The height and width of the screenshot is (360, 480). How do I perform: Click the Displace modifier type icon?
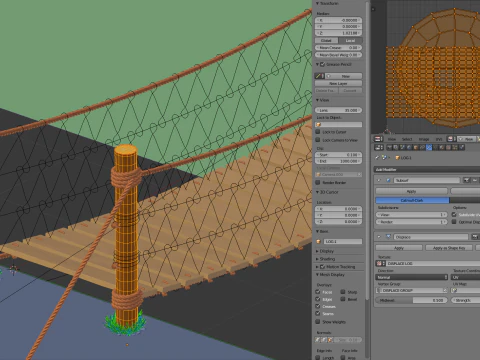click(x=388, y=237)
